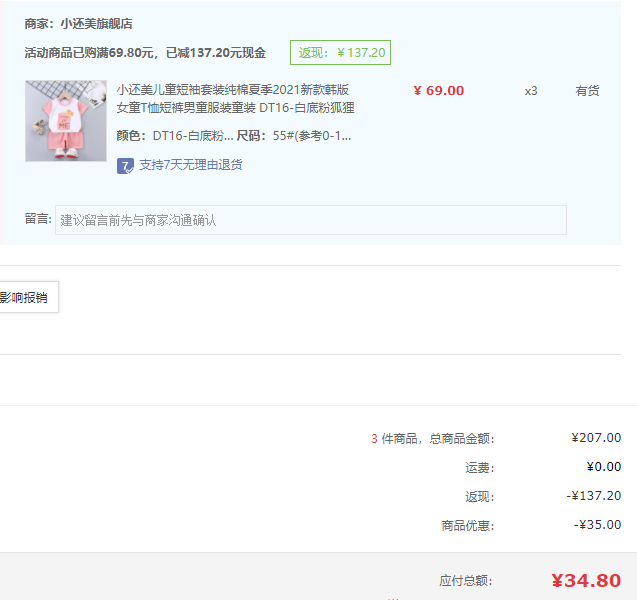Viewport: 637px width, 600px height.
Task: Click the ¥34.80 total payable amount
Action: pyautogui.click(x=585, y=580)
